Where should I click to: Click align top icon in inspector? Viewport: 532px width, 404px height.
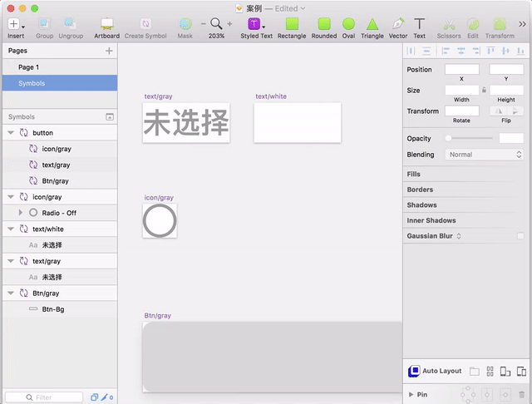pyautogui.click(x=490, y=51)
